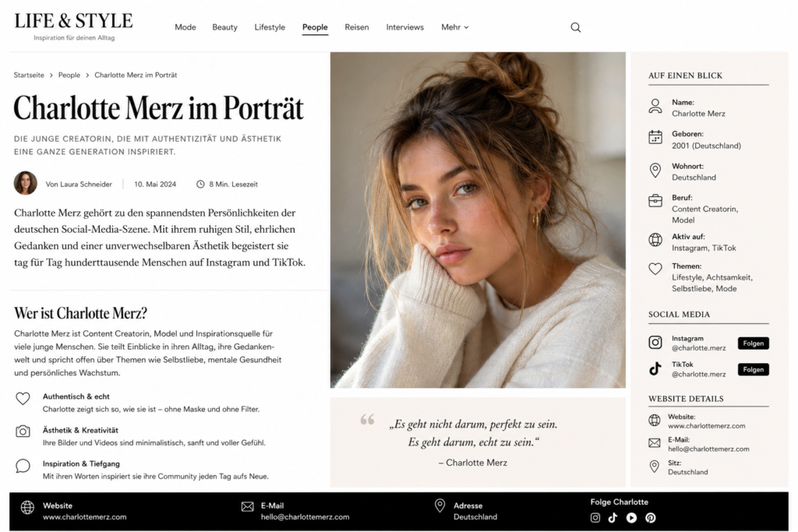Viewport: 798px width, 532px height.
Task: Click the – Charlotte Merz quote attribution
Action: (x=473, y=463)
